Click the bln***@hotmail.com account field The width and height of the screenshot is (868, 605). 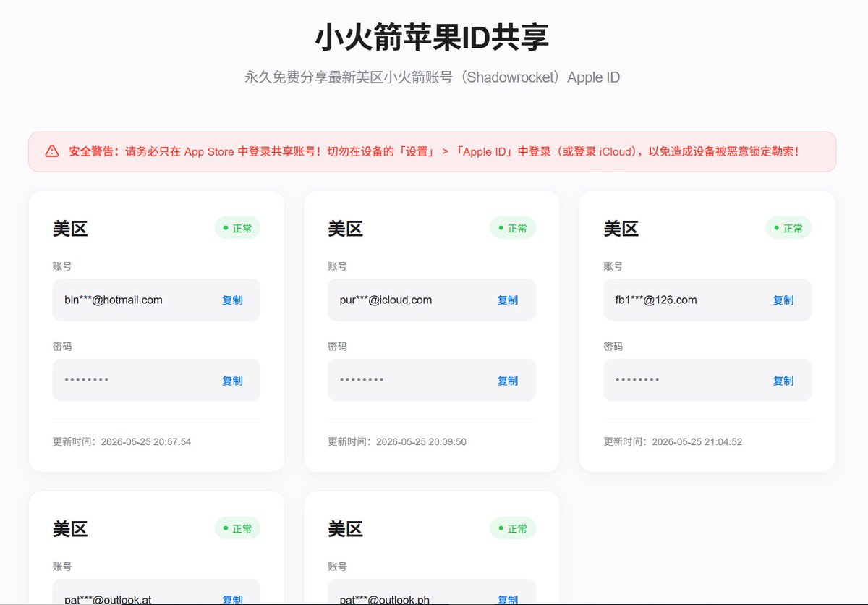(x=156, y=300)
